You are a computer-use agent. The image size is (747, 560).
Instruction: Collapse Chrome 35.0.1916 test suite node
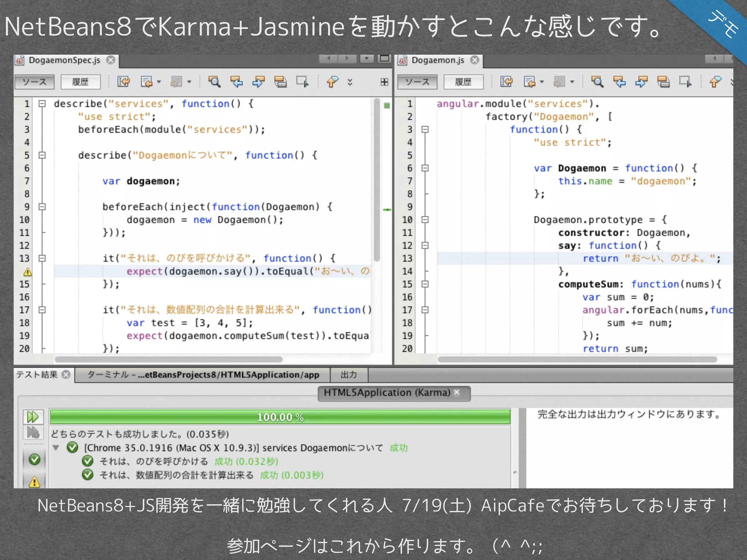[x=56, y=448]
